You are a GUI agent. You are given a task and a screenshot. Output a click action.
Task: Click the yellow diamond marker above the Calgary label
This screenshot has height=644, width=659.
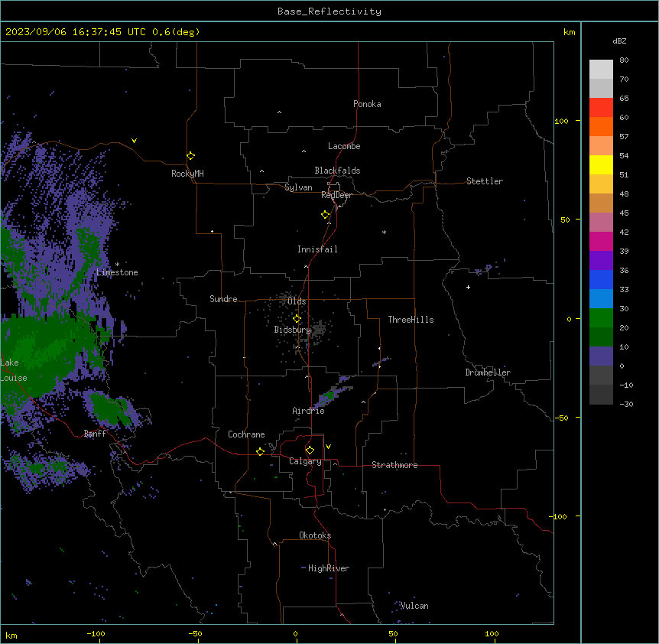pos(310,450)
